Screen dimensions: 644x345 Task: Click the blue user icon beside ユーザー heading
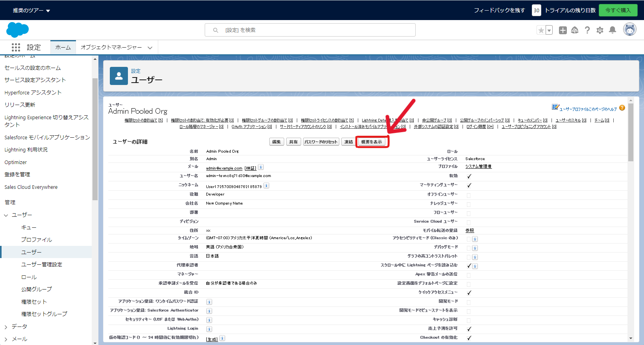(119, 76)
